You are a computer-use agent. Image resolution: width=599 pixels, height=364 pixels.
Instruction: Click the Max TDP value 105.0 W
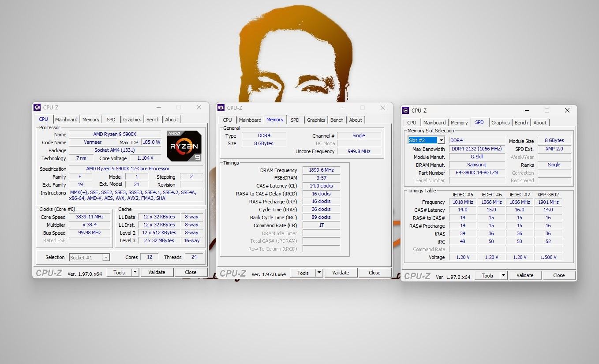[x=151, y=142]
